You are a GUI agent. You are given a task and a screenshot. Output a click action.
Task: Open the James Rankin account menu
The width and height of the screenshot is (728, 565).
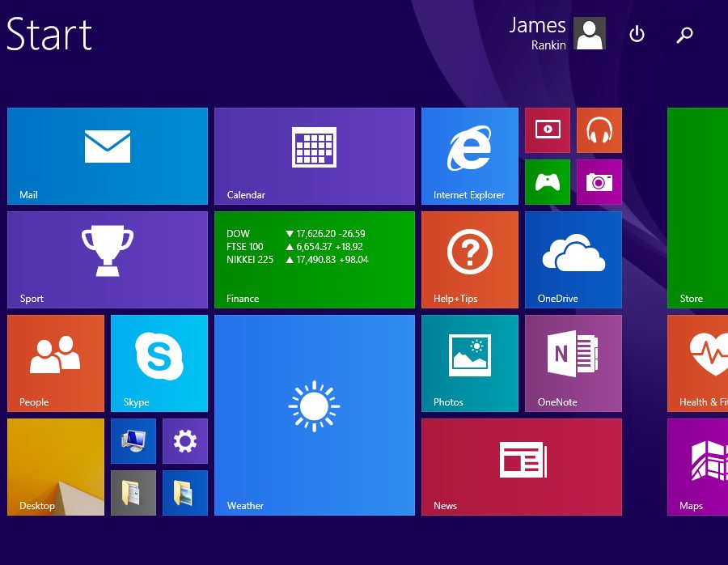[x=557, y=33]
